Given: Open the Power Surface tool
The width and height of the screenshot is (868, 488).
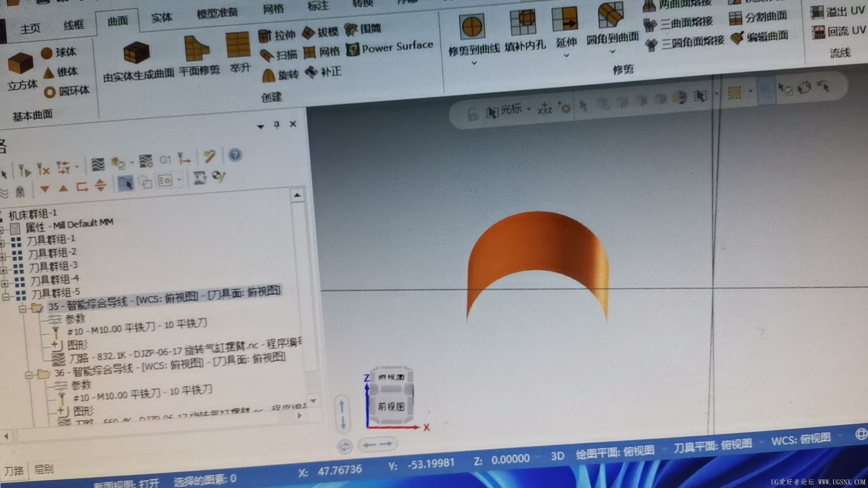Looking at the screenshot, I should click(x=390, y=47).
